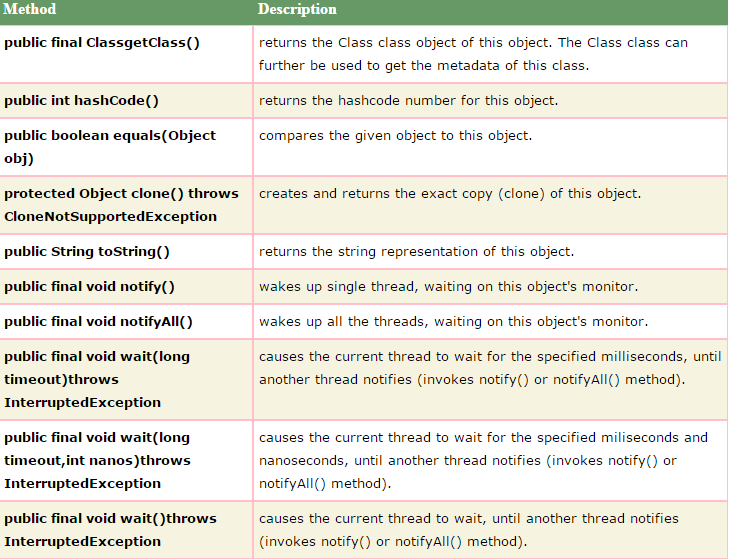
Task: Select the "wait(long timeout)throws" method cell
Action: 126,379
